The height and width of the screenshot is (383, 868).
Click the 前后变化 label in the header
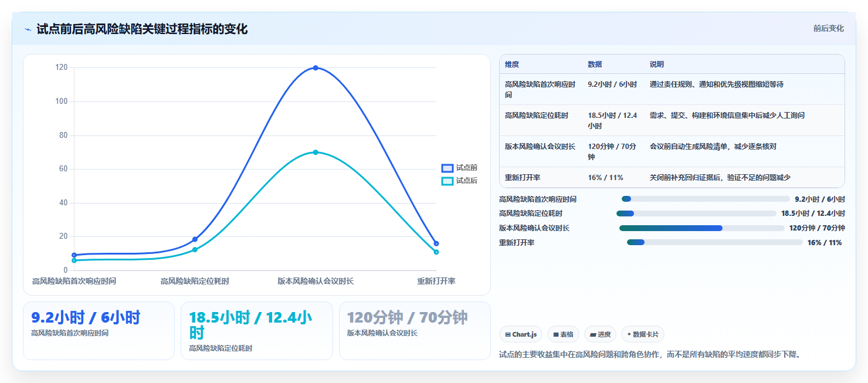tap(828, 28)
